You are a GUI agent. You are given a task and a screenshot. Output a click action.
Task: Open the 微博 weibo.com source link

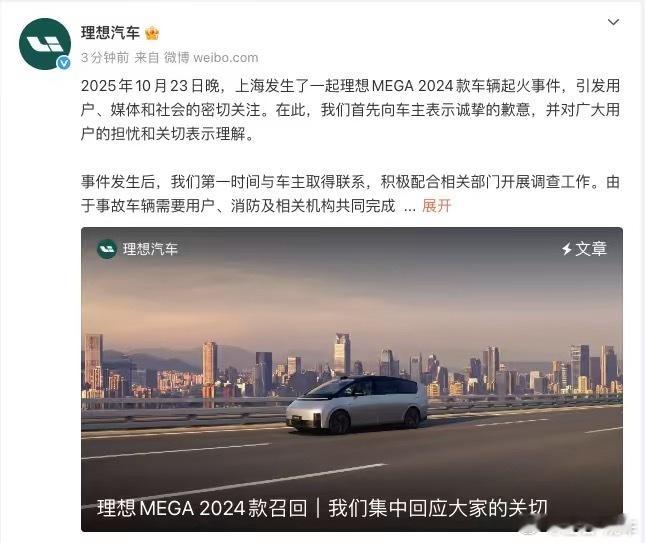pyautogui.click(x=211, y=58)
